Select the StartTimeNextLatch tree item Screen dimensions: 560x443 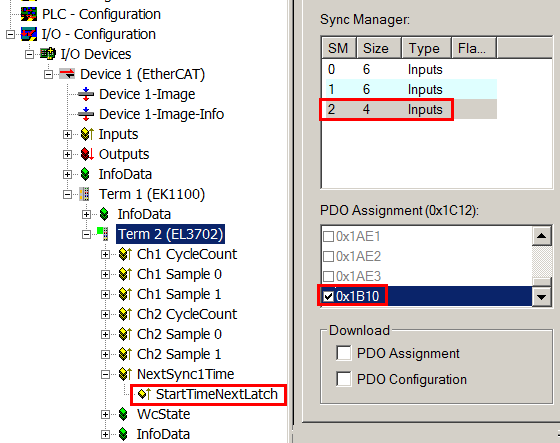(x=217, y=394)
